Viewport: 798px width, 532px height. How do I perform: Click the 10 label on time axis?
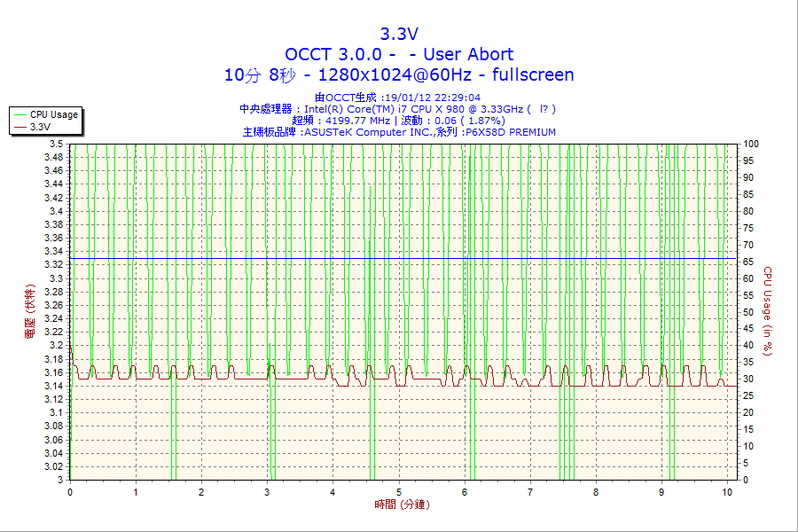click(727, 492)
